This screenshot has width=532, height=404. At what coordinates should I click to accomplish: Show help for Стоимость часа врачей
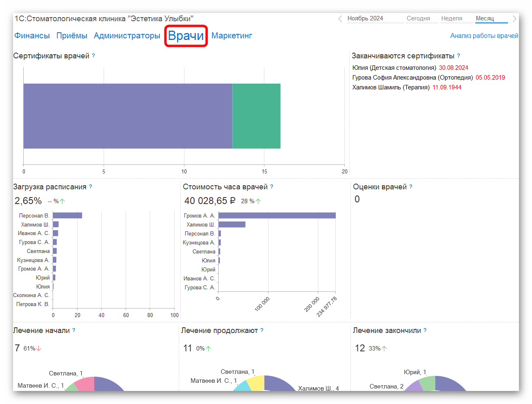point(272,186)
